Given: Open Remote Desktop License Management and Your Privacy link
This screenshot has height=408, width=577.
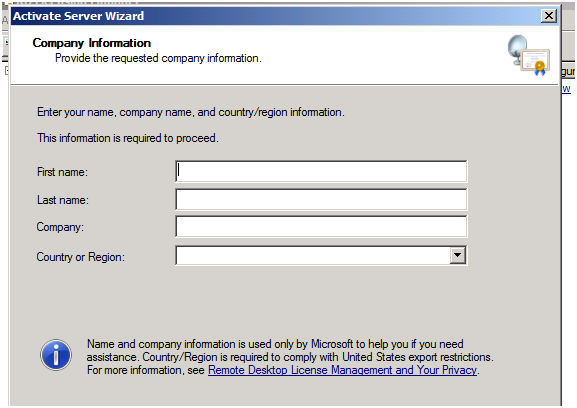Looking at the screenshot, I should pyautogui.click(x=343, y=370).
